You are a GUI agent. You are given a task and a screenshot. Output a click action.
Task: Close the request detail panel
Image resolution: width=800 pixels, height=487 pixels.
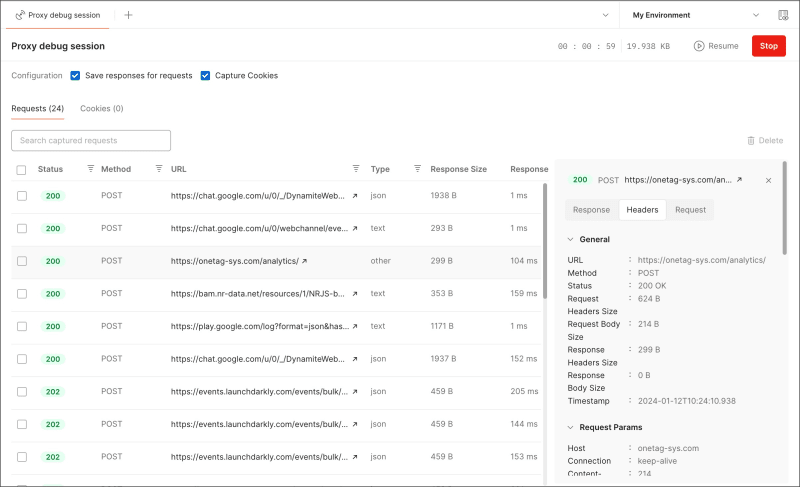point(768,181)
